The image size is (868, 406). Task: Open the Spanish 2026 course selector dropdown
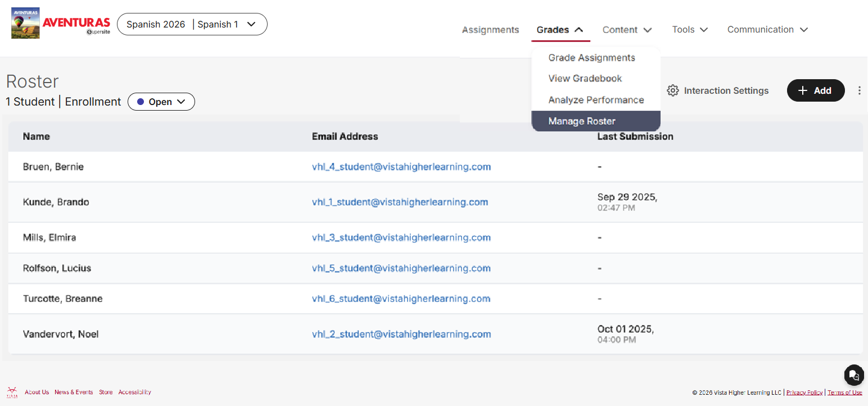[192, 24]
